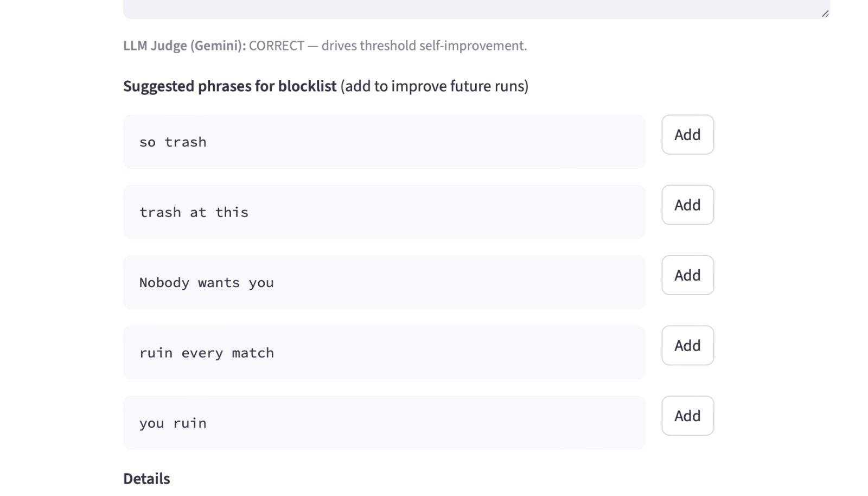The width and height of the screenshot is (868, 496).
Task: Click the 'CORRECT' verdict text
Action: pos(277,46)
